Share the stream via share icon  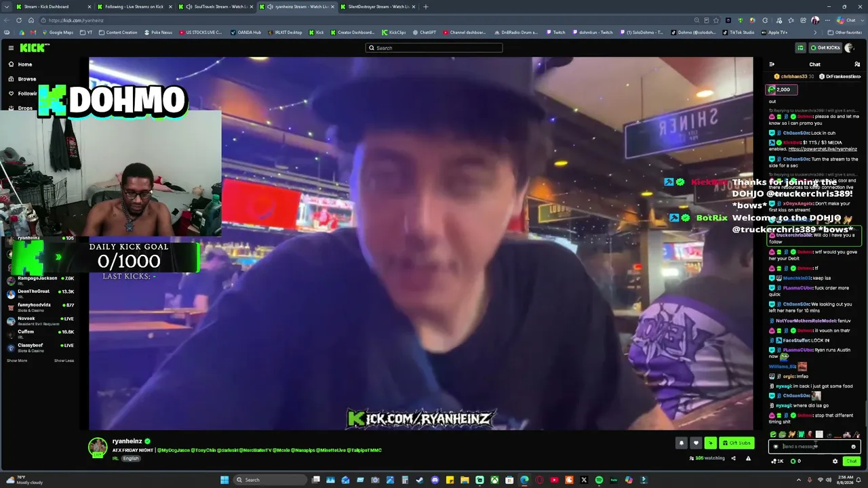(733, 458)
